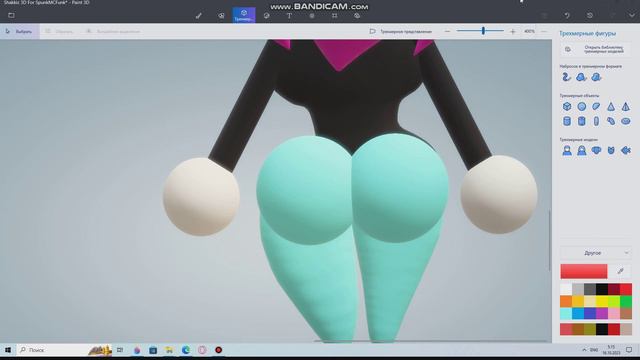Toggle 3D view mode
The height and width of the screenshot is (360, 640).
click(401, 31)
